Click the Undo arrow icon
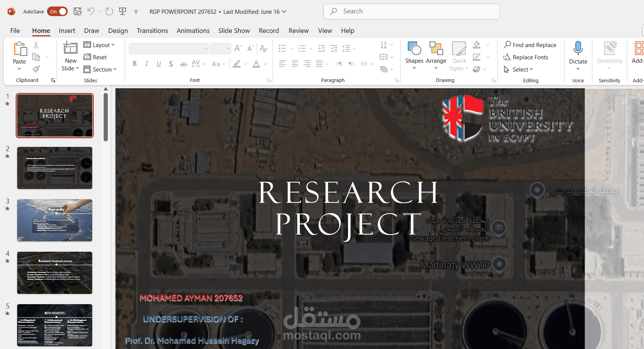The height and width of the screenshot is (349, 644). tap(91, 11)
